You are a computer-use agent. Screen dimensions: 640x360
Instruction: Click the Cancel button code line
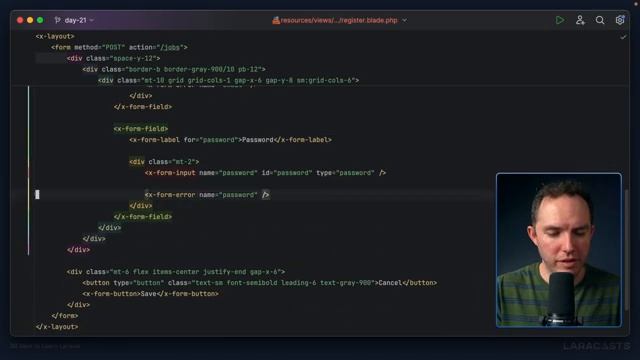pos(260,283)
